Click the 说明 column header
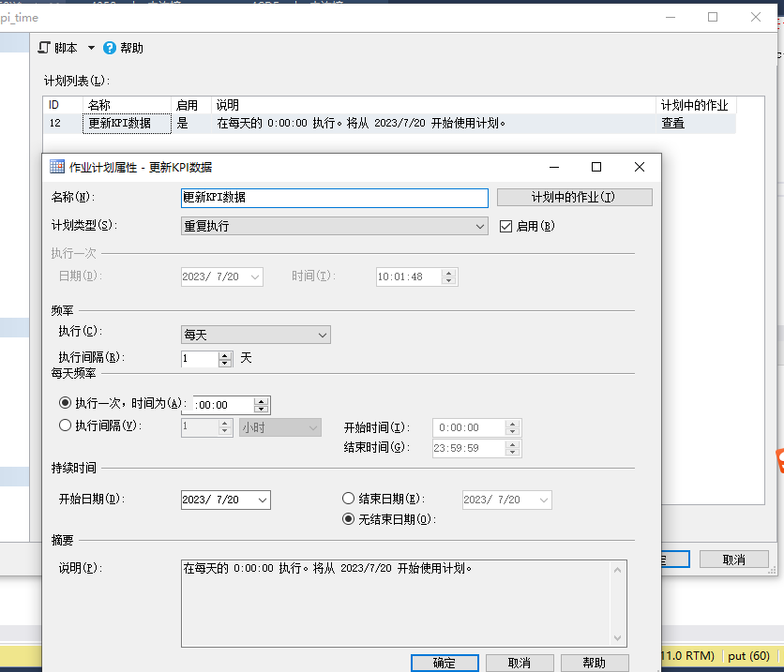 [433, 105]
